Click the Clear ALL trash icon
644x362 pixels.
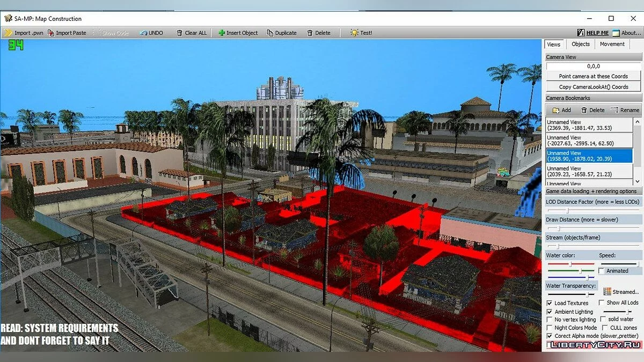click(180, 33)
